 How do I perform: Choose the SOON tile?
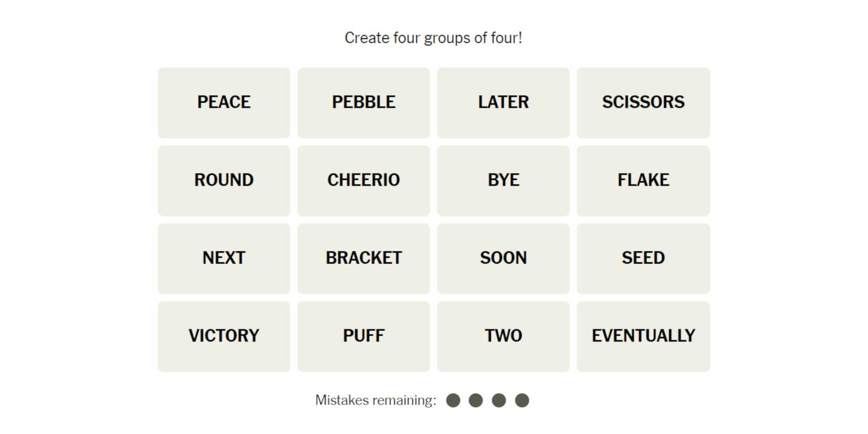[x=503, y=258]
